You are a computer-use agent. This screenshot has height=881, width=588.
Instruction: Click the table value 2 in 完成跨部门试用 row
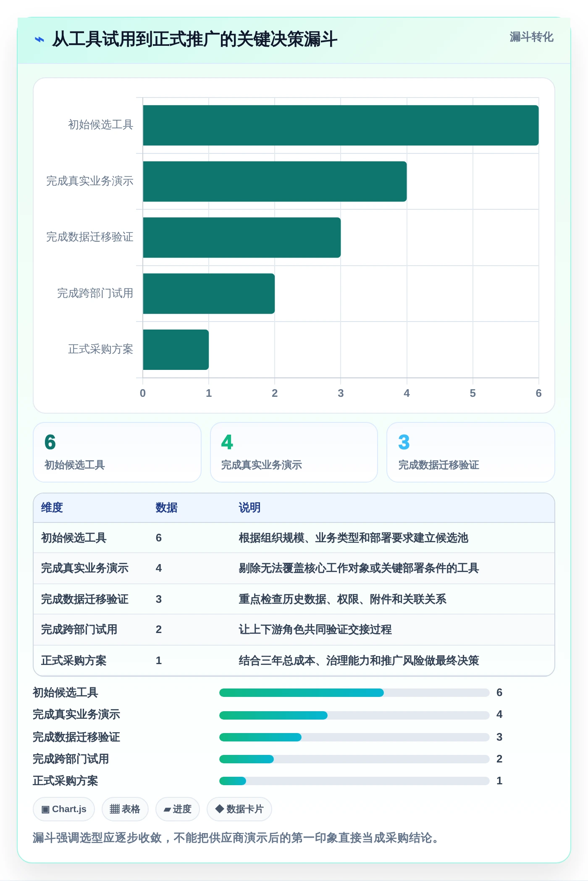tap(159, 630)
